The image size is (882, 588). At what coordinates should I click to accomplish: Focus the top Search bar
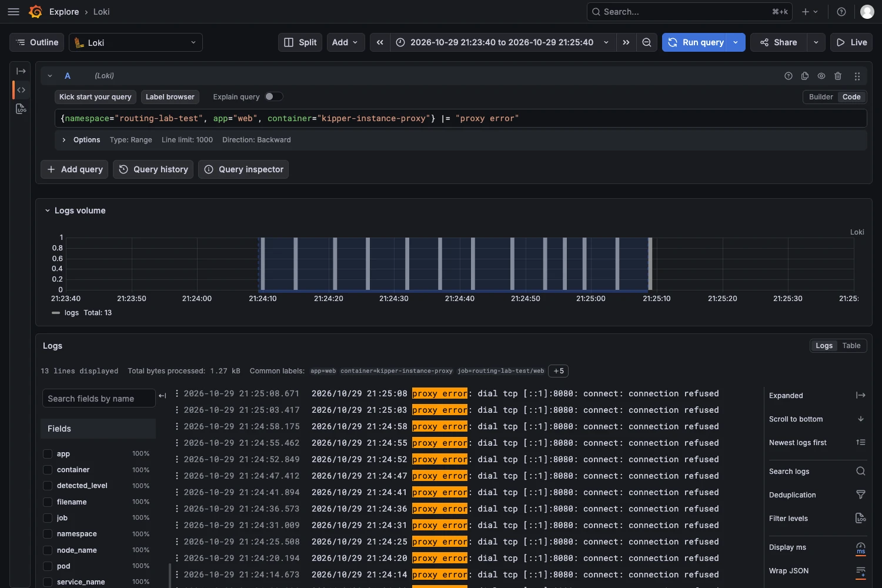689,12
